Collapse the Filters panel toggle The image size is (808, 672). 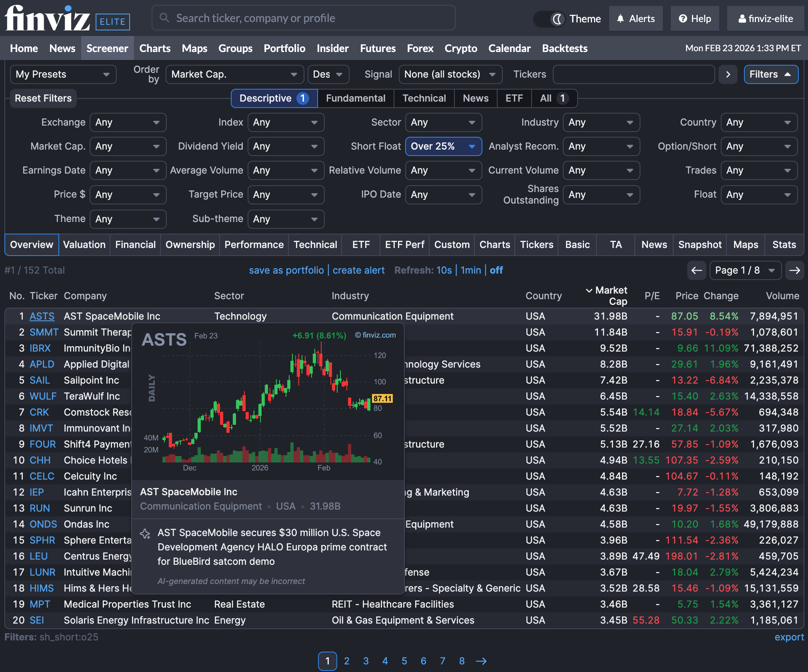[771, 74]
